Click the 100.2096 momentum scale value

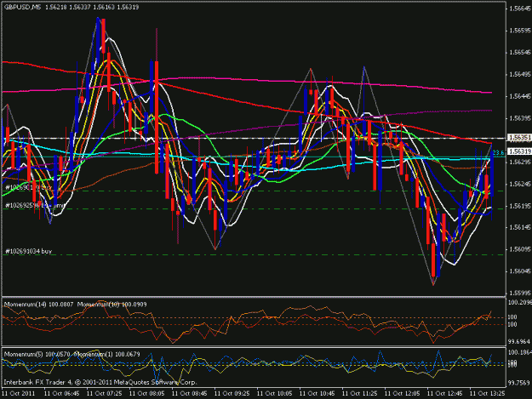pyautogui.click(x=519, y=302)
